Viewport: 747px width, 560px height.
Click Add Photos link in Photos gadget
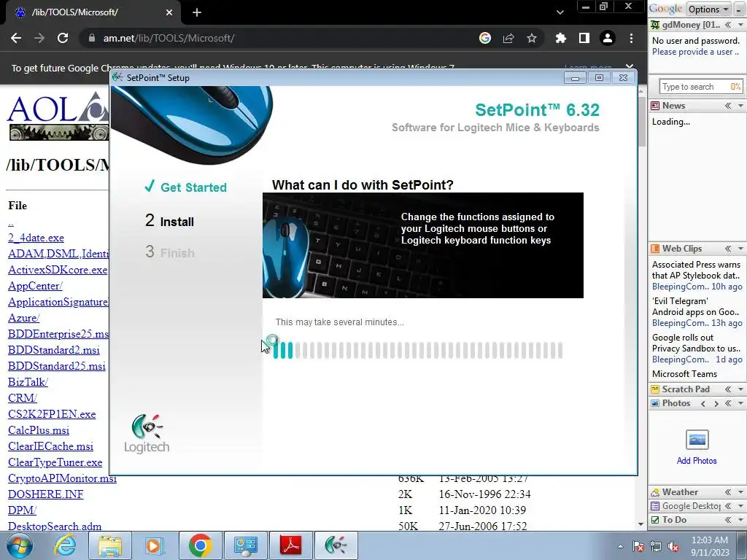[x=697, y=461]
